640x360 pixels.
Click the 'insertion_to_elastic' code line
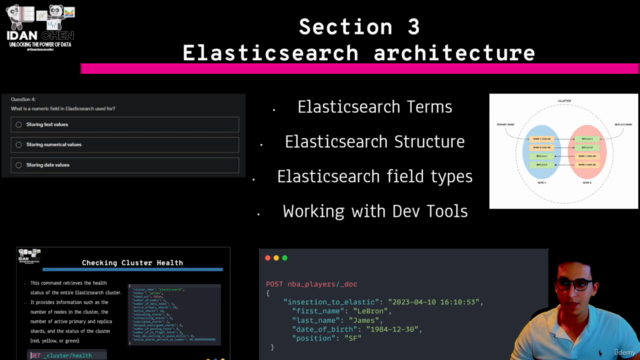383,302
